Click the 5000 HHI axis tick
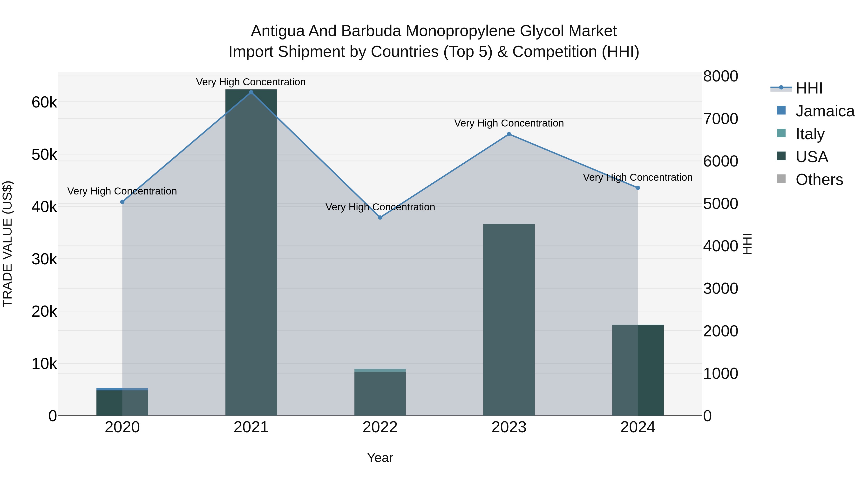868x488 pixels. 720,203
